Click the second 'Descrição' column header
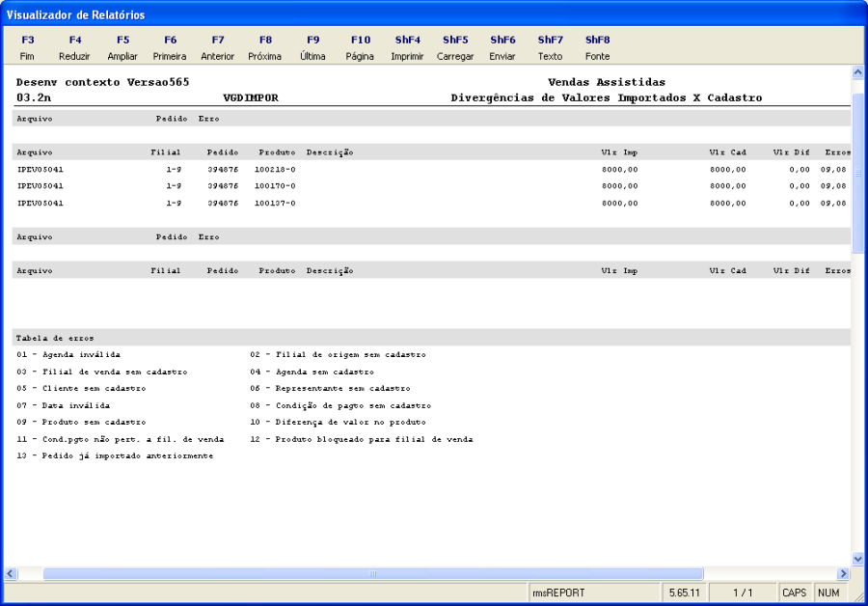868x606 pixels. coord(330,271)
